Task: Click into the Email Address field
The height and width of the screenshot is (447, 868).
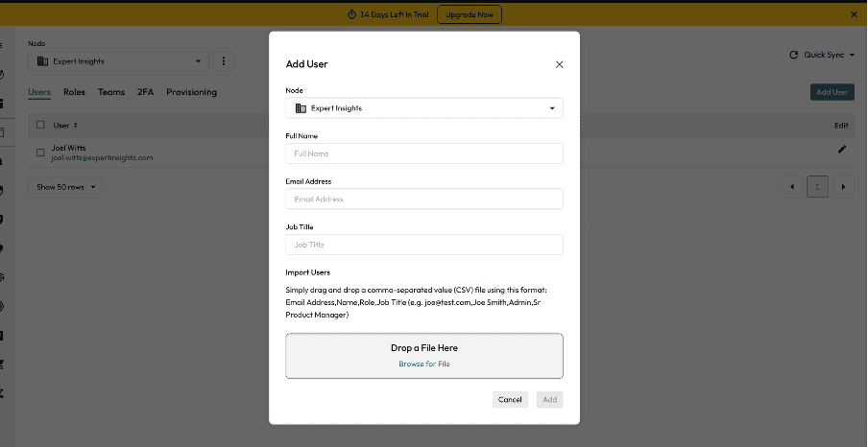Action: (x=424, y=200)
